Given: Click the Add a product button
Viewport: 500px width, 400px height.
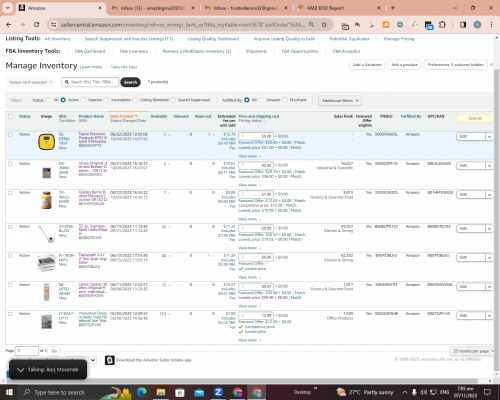Looking at the screenshot, I should point(404,65).
